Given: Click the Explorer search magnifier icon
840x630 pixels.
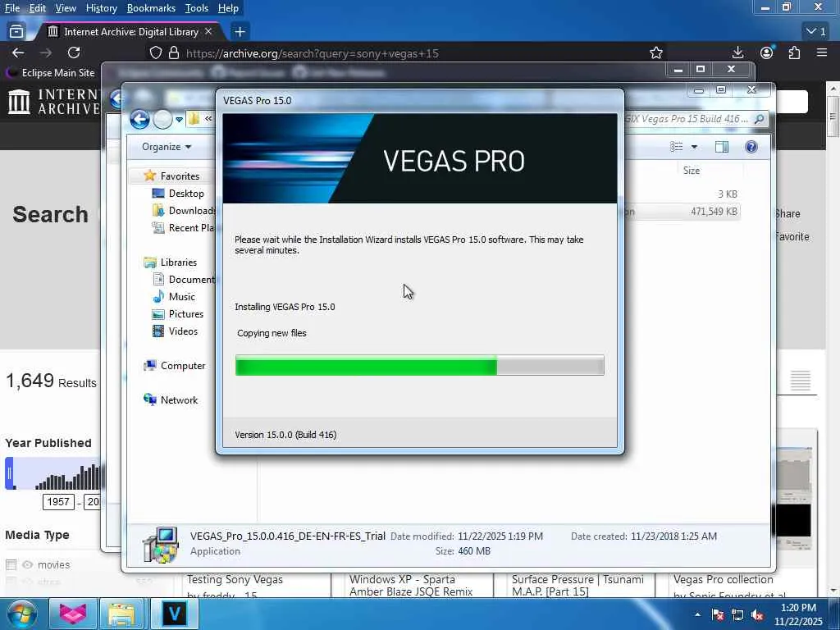Looking at the screenshot, I should pos(759,119).
